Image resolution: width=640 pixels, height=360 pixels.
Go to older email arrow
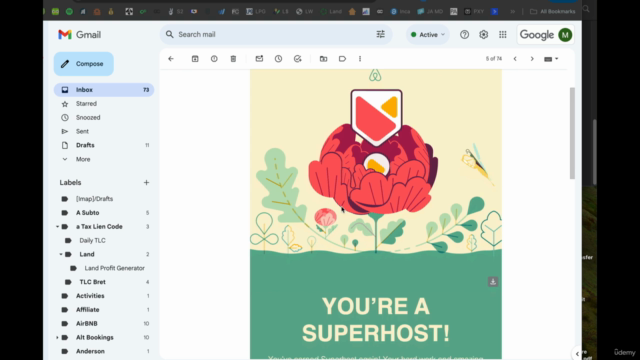532,59
